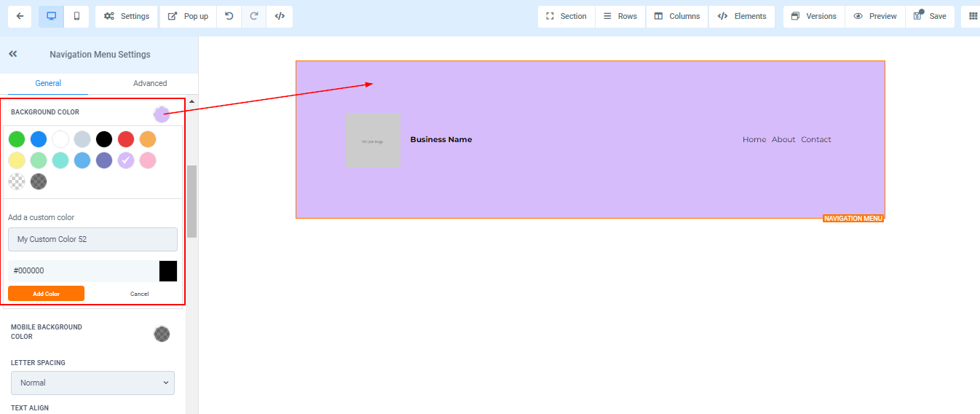Click Cancel in custom color form
Image resolution: width=980 pixels, height=414 pixels.
139,294
